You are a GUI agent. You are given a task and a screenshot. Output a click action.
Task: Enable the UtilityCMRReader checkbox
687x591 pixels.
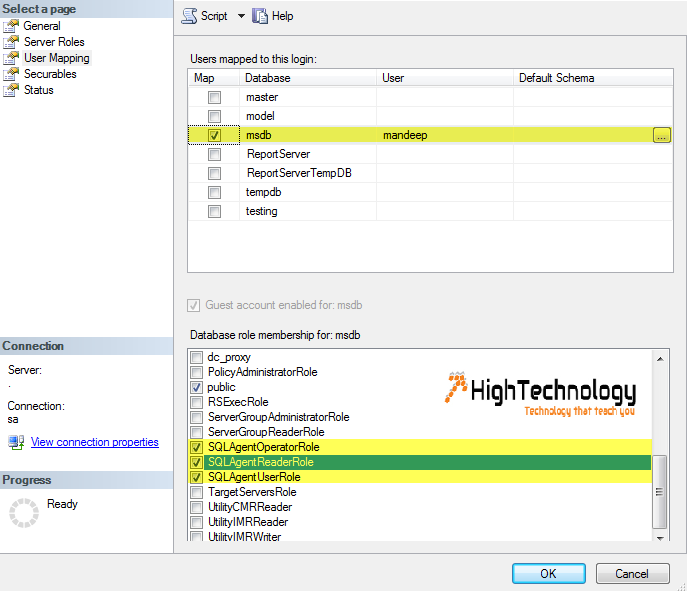(x=196, y=507)
